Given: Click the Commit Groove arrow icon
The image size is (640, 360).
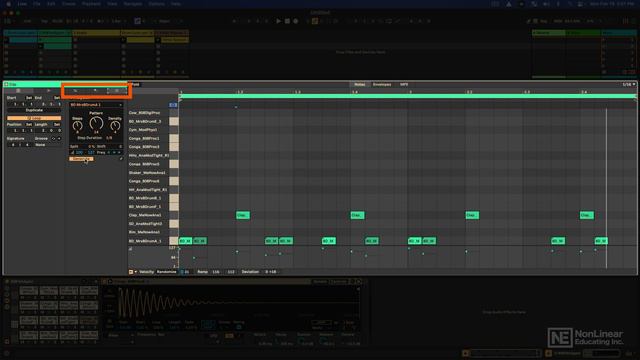Looking at the screenshot, I should (59, 138).
